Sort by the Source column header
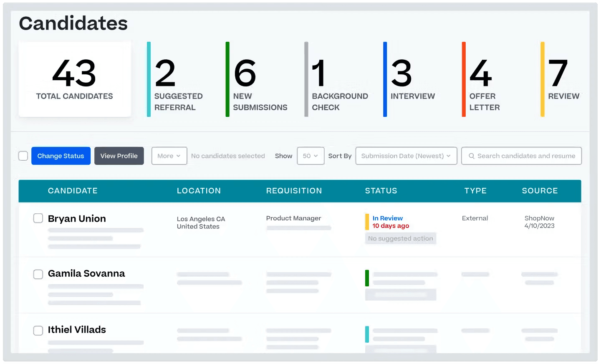The width and height of the screenshot is (601, 364). (x=540, y=191)
